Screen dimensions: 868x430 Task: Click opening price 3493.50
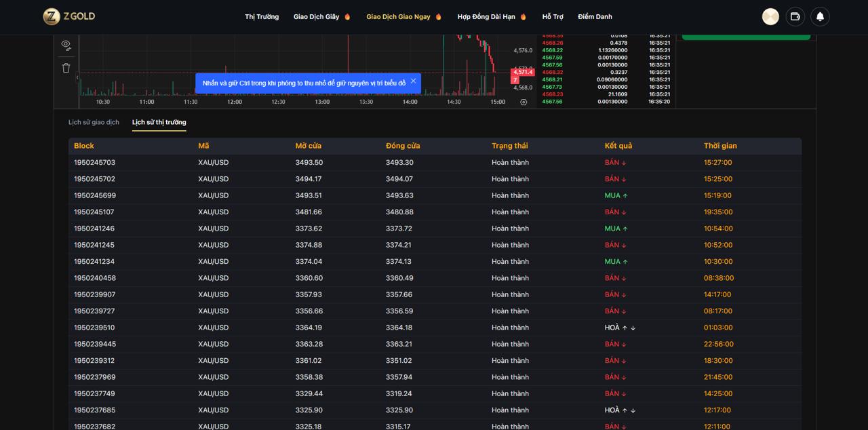click(x=309, y=163)
